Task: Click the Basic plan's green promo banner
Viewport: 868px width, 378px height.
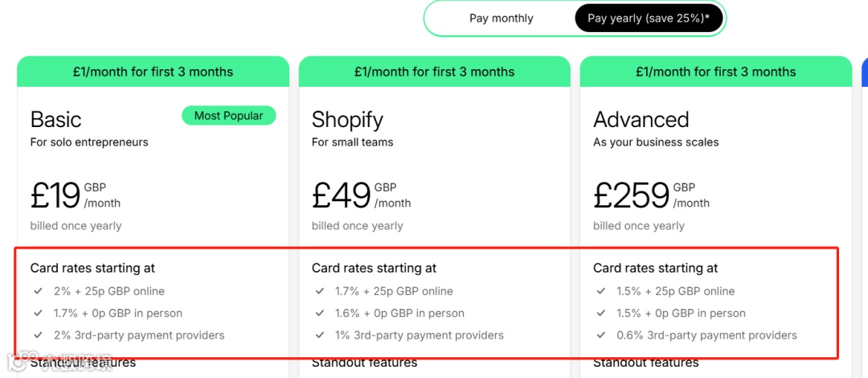Action: coord(153,72)
